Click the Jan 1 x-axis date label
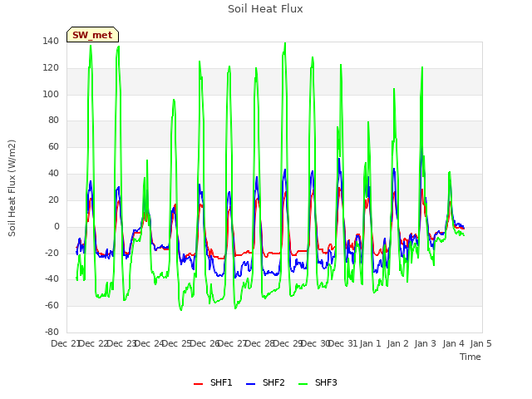The image size is (532, 399). click(370, 343)
